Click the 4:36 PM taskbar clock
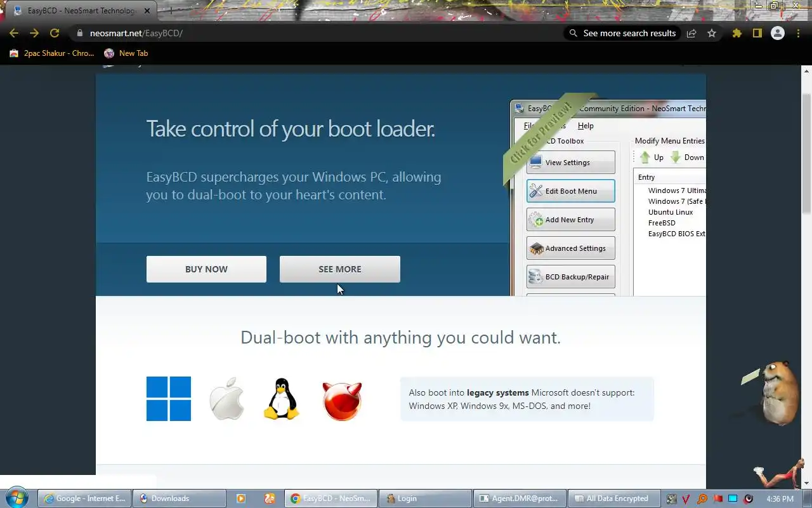812x508 pixels. 780,499
